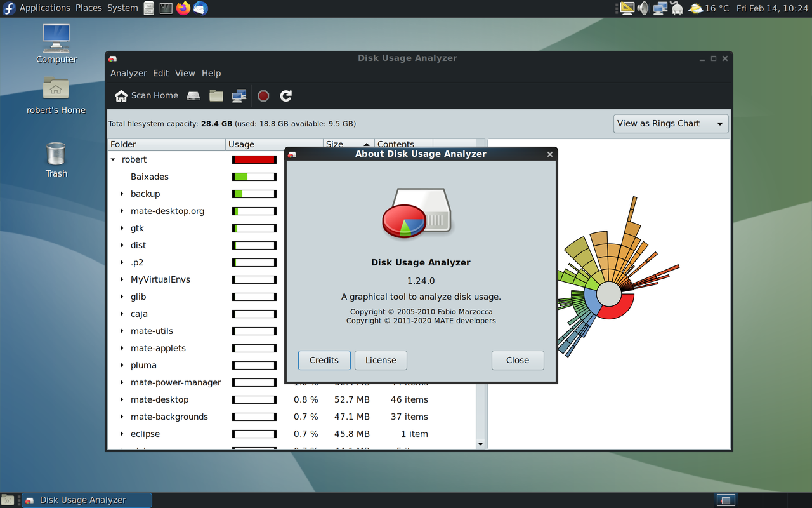
Task: Click the grey center of rings chart
Action: 609,294
